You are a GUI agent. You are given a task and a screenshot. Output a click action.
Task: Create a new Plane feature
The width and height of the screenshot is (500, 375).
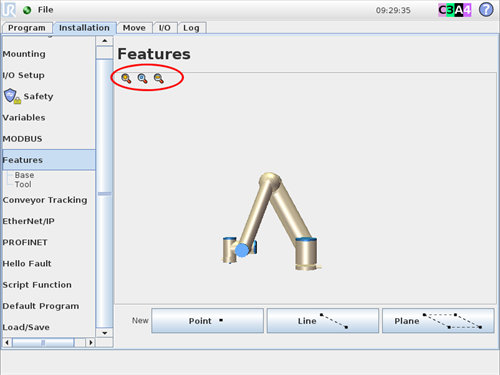438,321
